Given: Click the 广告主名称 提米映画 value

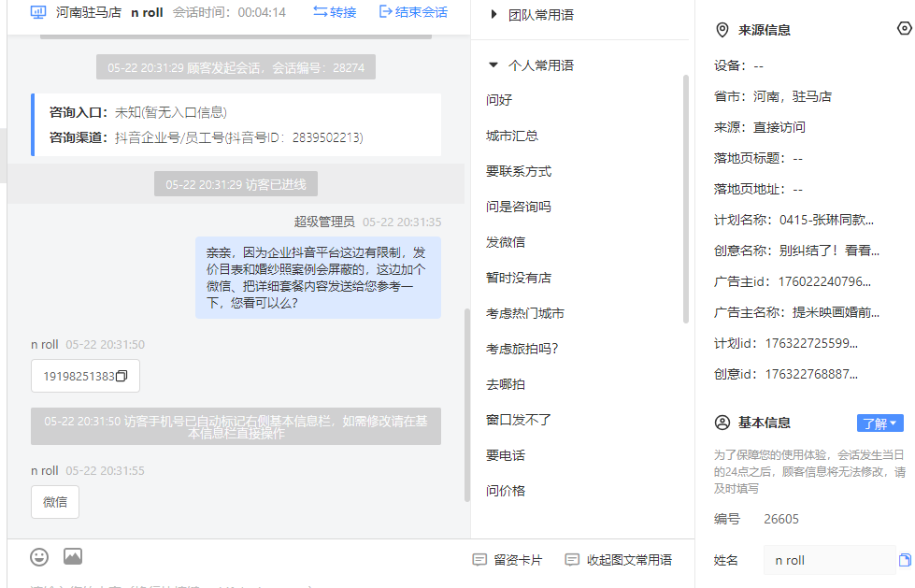Looking at the screenshot, I should (836, 313).
